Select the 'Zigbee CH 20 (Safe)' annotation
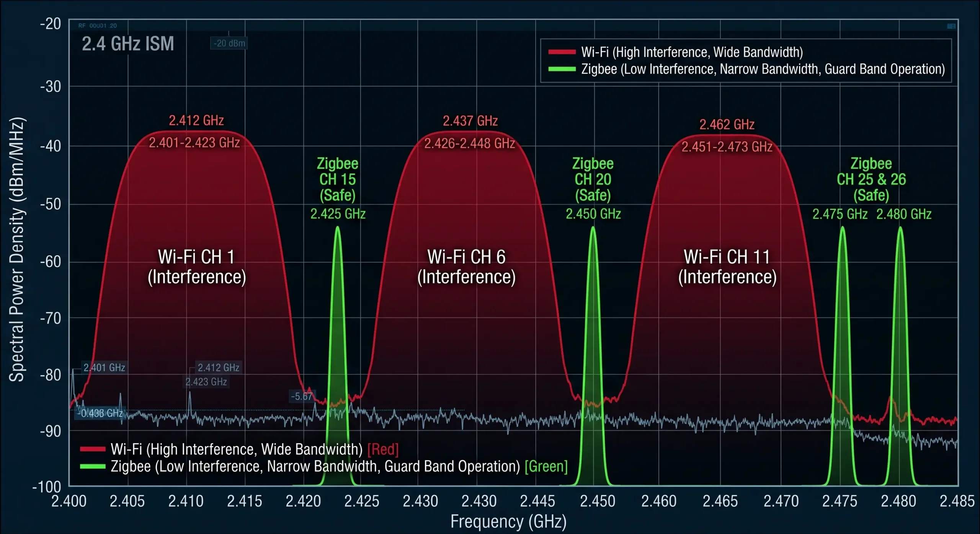Viewport: 980px width, 534px height. (593, 179)
